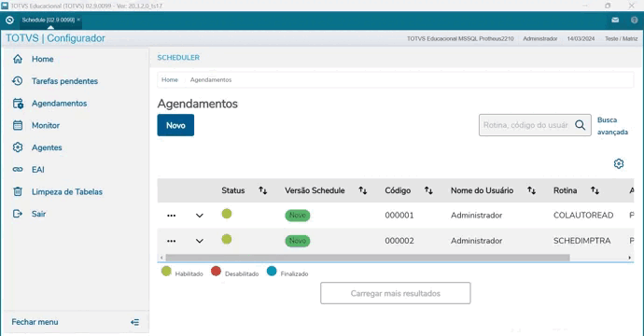Open Home in the sidebar menu
This screenshot has width=644, height=336.
[x=43, y=59]
